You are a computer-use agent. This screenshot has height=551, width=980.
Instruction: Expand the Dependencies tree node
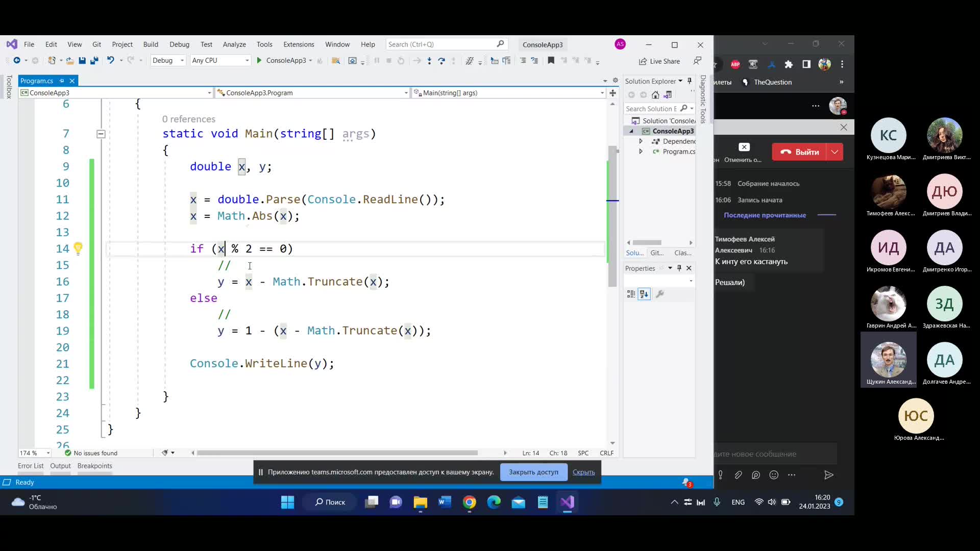[641, 141]
